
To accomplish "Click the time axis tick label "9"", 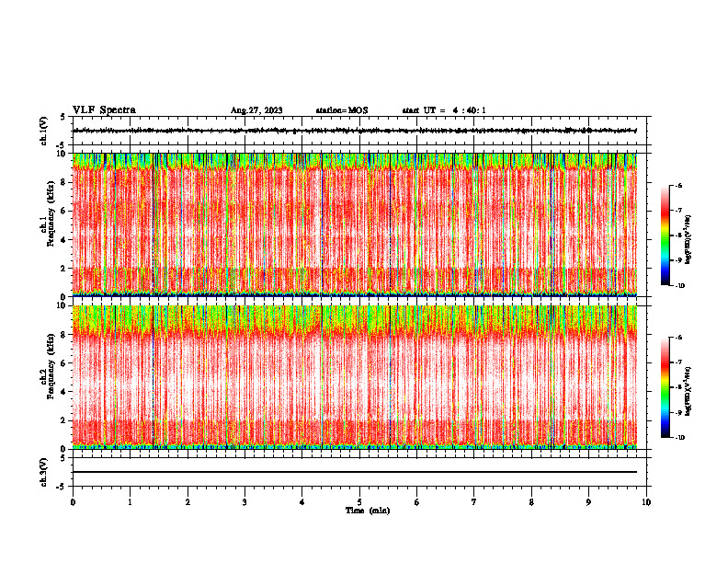I will 588,502.
